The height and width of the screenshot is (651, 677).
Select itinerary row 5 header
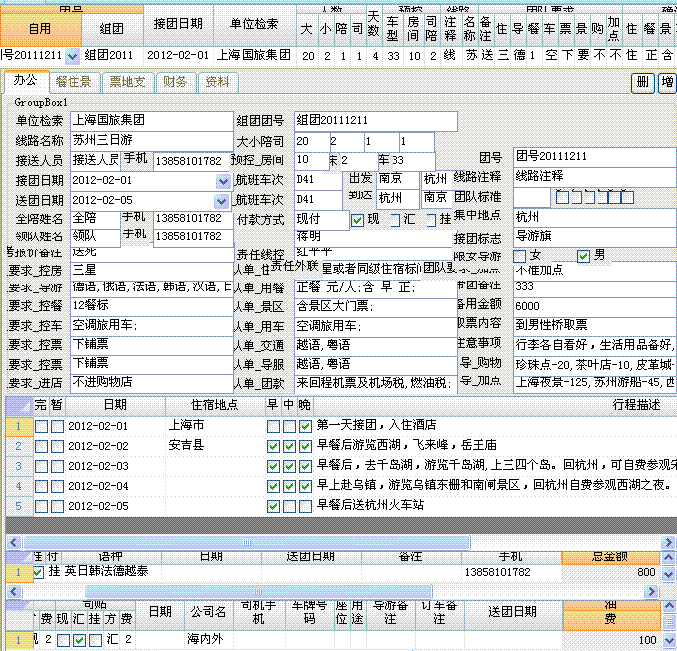pos(19,506)
